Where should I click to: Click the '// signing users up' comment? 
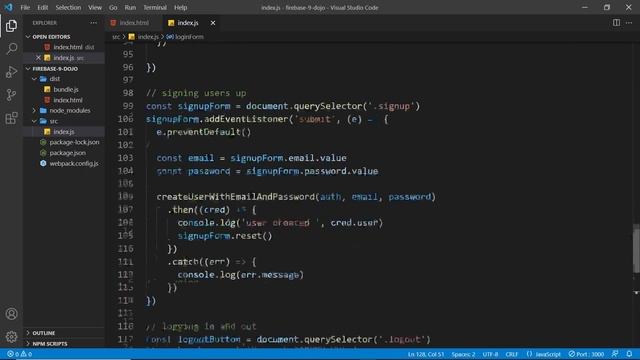[x=196, y=93]
